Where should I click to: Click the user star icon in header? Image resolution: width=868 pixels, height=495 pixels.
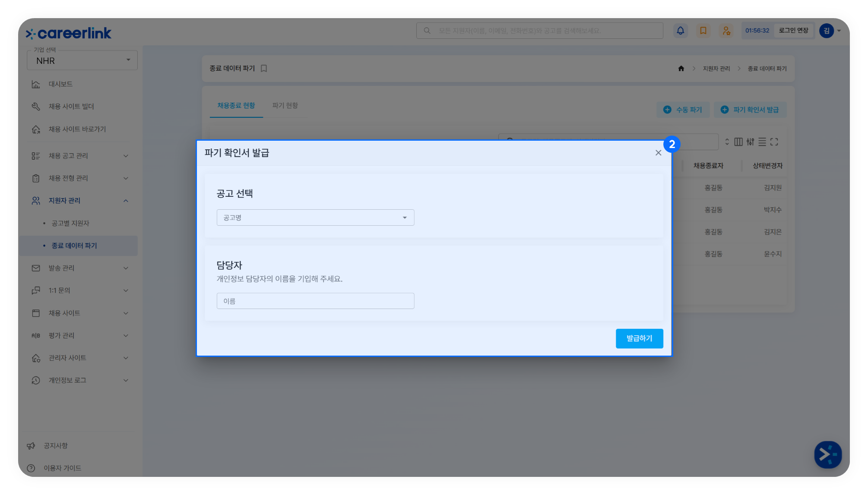click(x=726, y=31)
